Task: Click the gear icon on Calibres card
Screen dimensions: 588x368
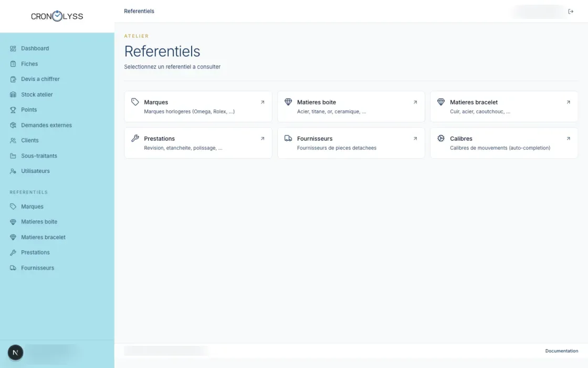Action: point(441,138)
